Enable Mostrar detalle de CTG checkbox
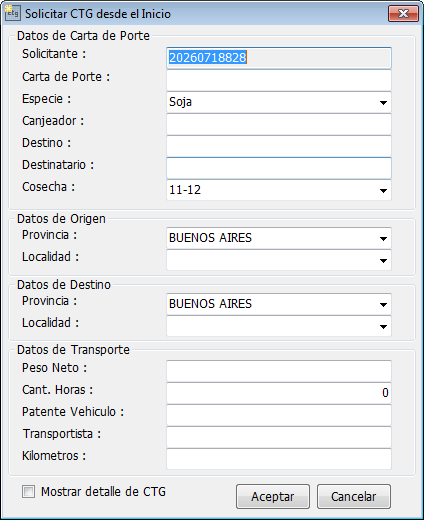 point(28,492)
